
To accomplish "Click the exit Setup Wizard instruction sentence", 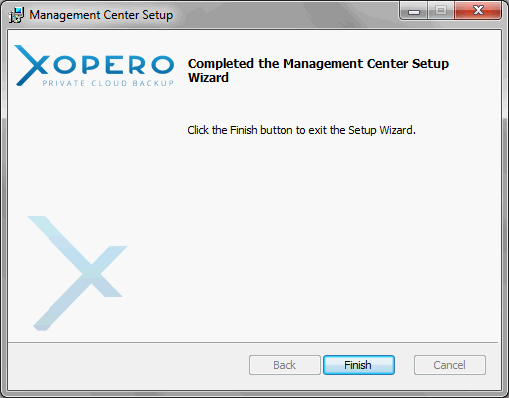I will pyautogui.click(x=301, y=130).
